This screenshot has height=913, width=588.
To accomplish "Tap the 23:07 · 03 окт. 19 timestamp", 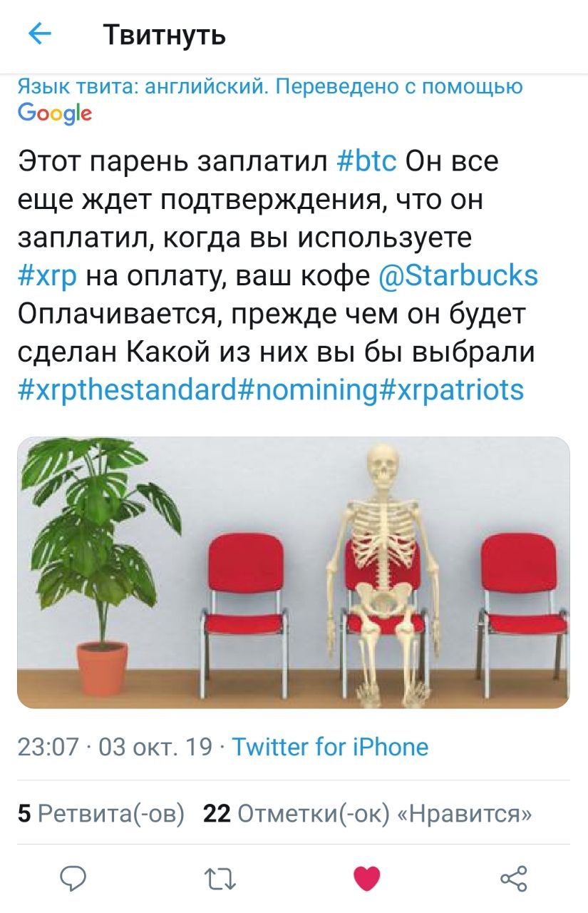I will [x=115, y=747].
